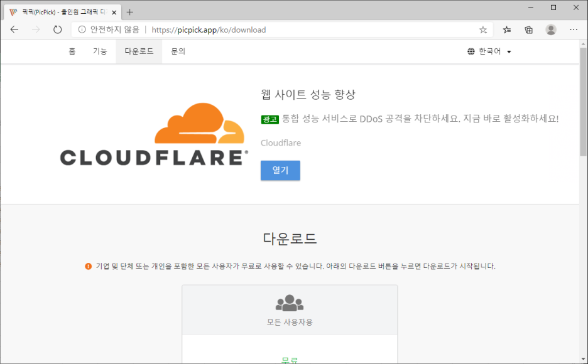Open site info icon beside 안전하지 않음
Viewport: 588px width, 364px height.
(82, 29)
